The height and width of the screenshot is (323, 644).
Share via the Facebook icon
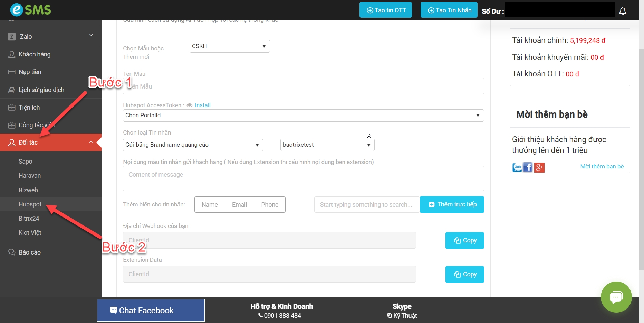528,167
